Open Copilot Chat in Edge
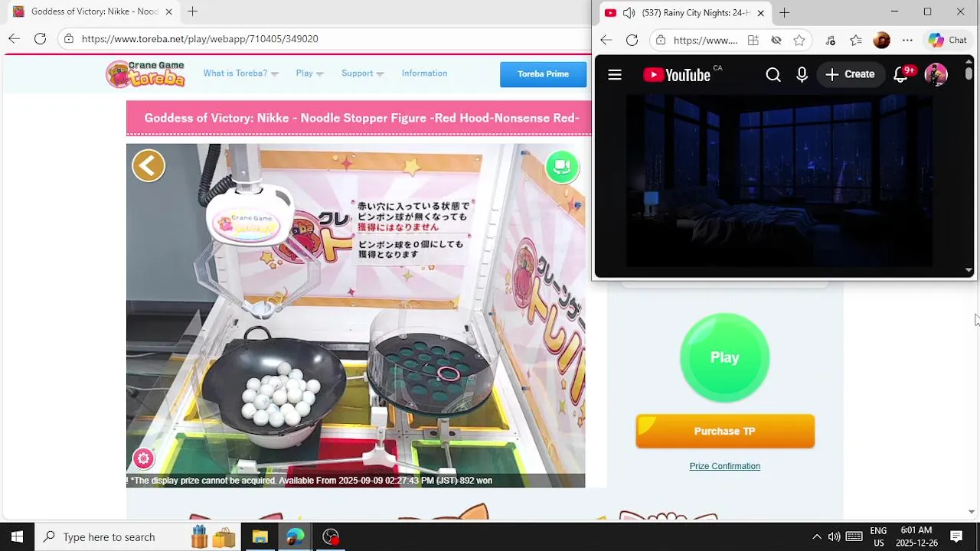 pyautogui.click(x=948, y=40)
